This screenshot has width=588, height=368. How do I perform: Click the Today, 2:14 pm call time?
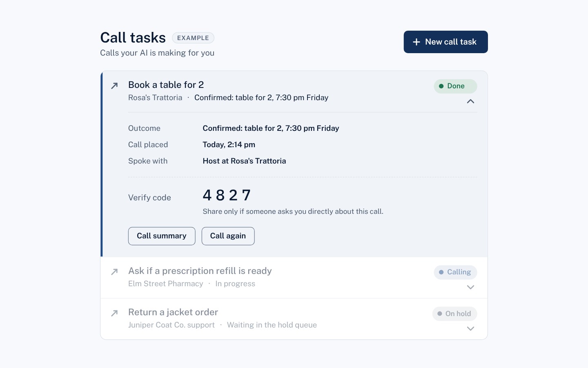229,144
